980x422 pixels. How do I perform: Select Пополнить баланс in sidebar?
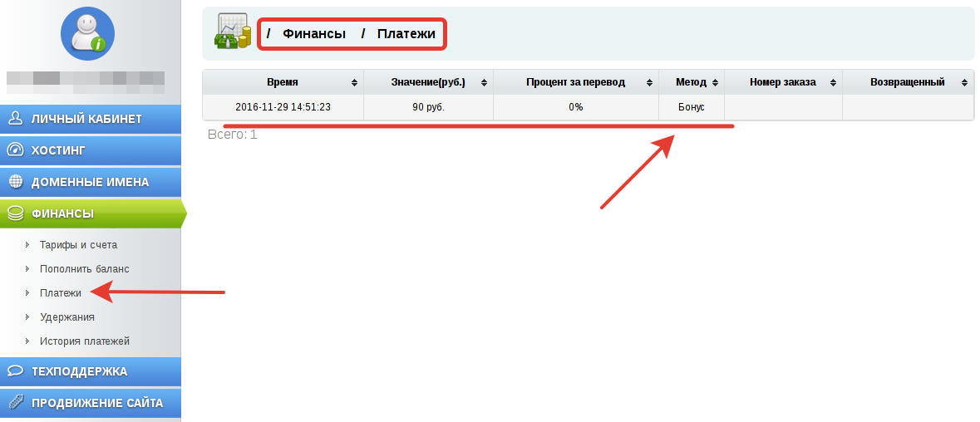84,269
